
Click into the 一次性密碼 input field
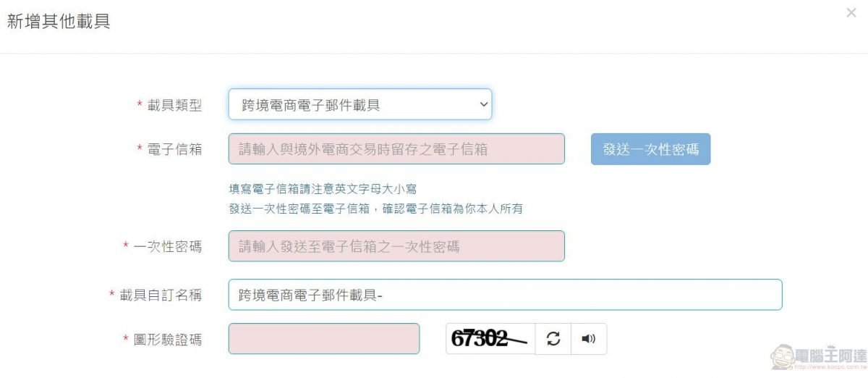click(x=396, y=246)
